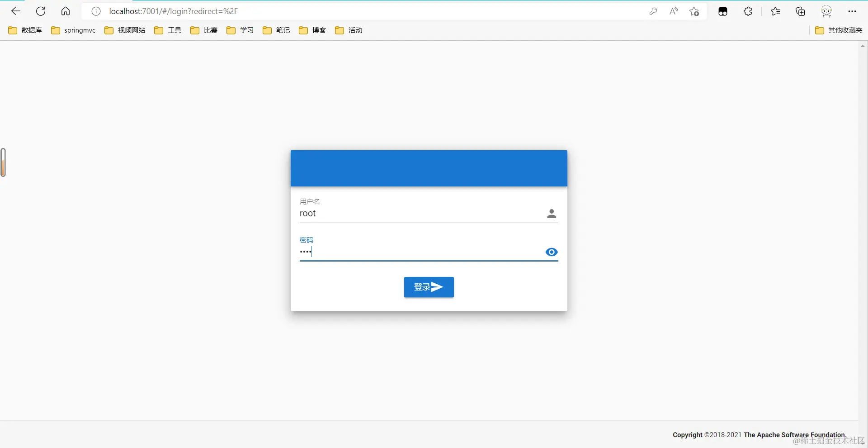Open 其他收藏夹 bookmarks folder

tap(839, 30)
